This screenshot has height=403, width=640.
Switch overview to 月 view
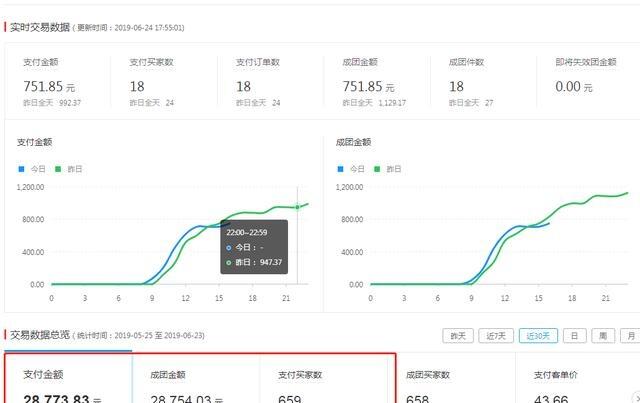pyautogui.click(x=631, y=336)
